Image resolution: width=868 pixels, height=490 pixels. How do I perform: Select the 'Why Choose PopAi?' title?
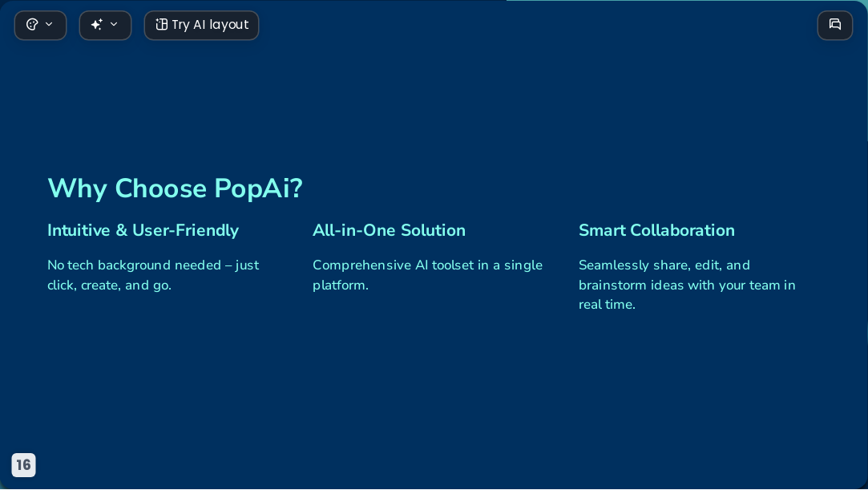[x=175, y=188]
